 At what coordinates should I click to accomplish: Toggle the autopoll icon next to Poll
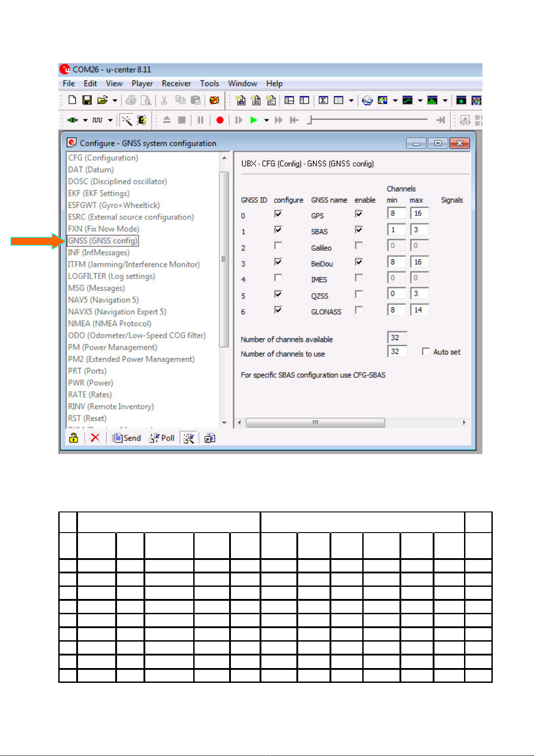pos(189,438)
